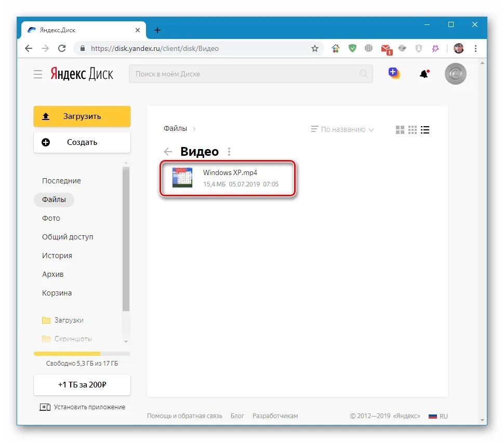This screenshot has height=442, width=504.
Task: Open the gray double-arrow extension icon
Action: tap(402, 48)
